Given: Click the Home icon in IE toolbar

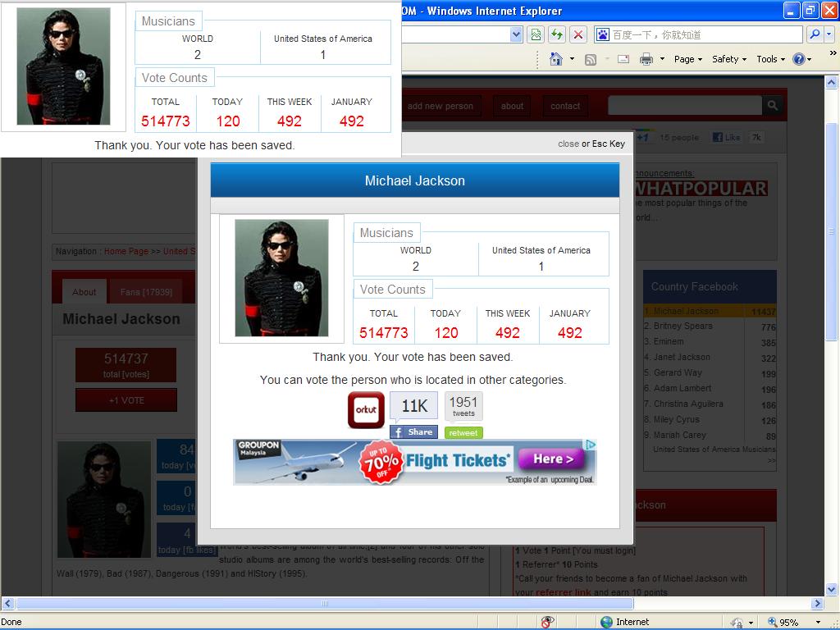Looking at the screenshot, I should [x=556, y=59].
